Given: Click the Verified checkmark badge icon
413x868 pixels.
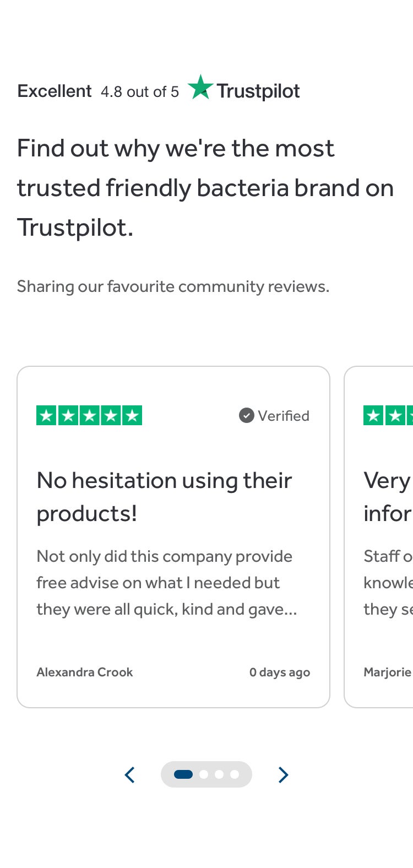Looking at the screenshot, I should pyautogui.click(x=247, y=415).
